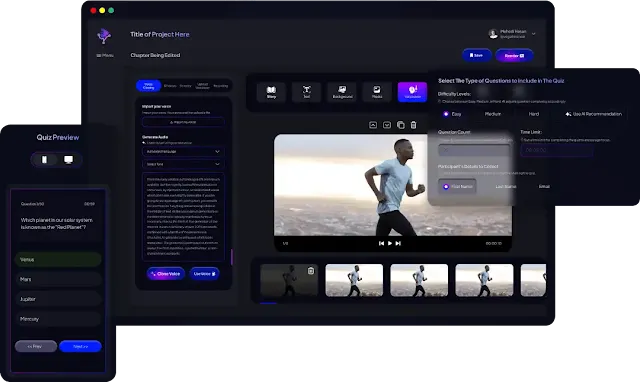Switch to the third voiceover tab
Viewport: 640px width, 382px height.
pyautogui.click(x=185, y=86)
